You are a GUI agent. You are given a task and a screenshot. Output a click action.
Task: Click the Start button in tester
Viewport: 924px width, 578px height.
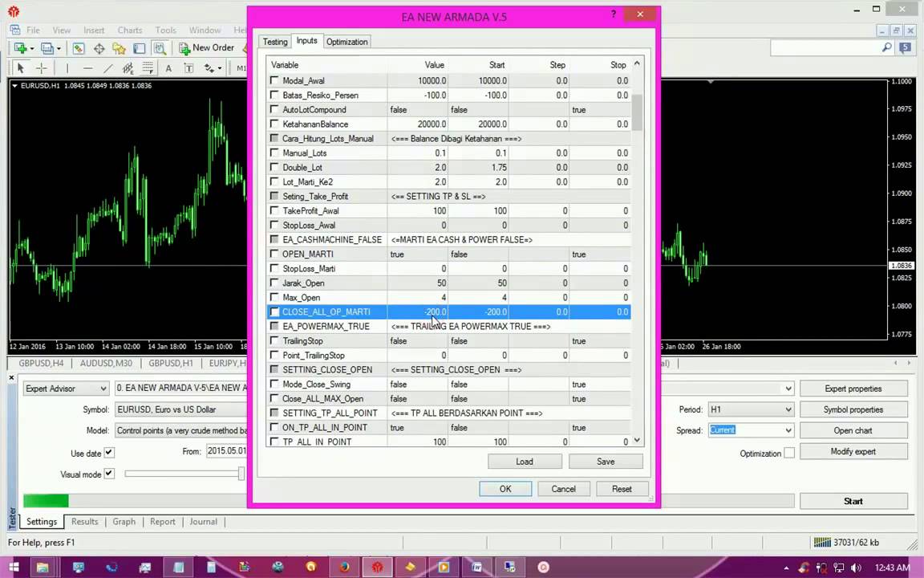[853, 501]
